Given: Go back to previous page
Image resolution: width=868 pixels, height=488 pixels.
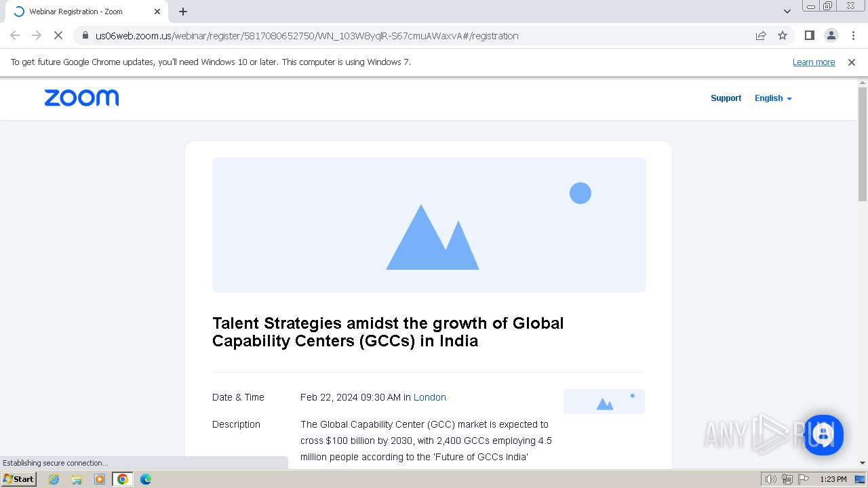Looking at the screenshot, I should coord(15,36).
